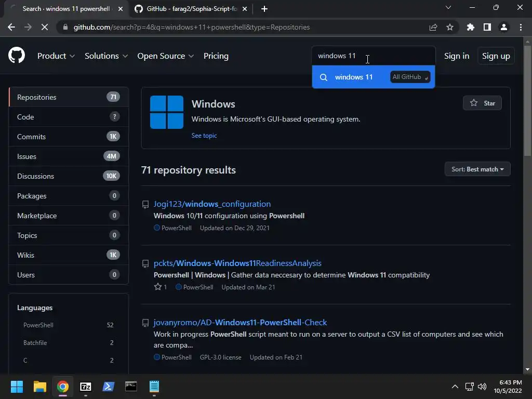Screen dimensions: 532x399
Task: Click the browser address bar URL
Action: tap(192, 27)
